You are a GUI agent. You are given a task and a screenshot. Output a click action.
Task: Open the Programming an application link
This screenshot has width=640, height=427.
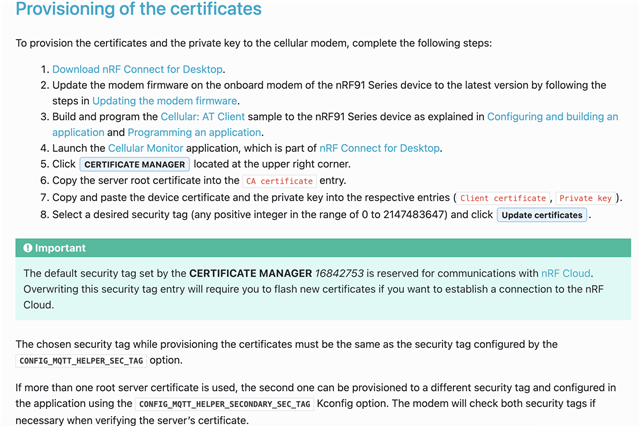tap(194, 133)
